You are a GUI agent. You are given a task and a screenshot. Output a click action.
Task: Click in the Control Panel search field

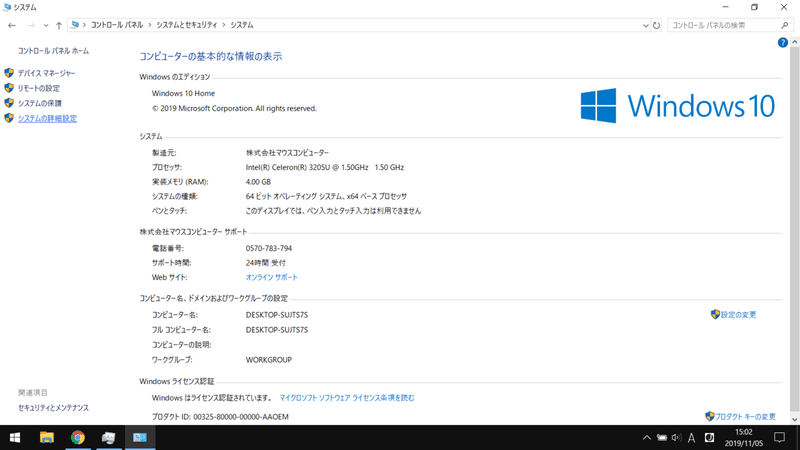tap(724, 25)
